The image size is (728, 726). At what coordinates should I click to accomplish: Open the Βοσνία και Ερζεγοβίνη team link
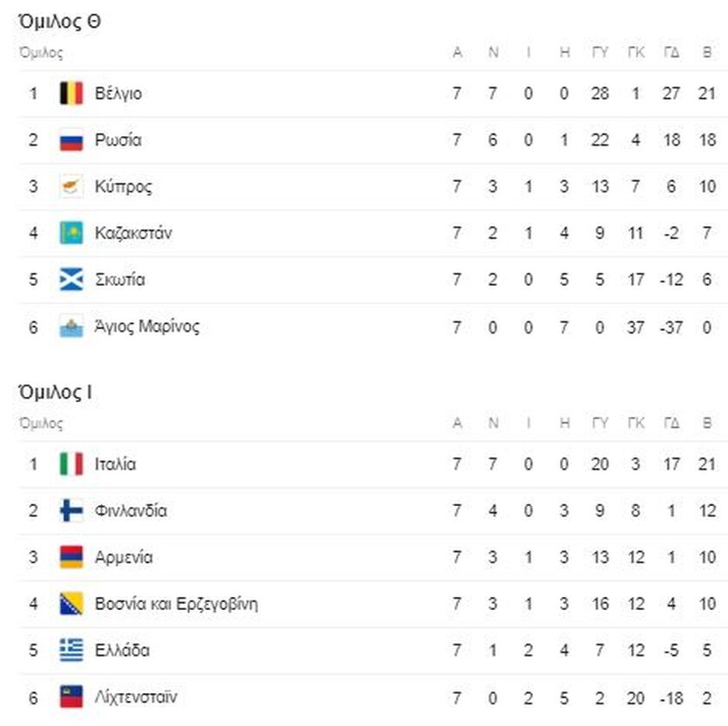tap(176, 604)
